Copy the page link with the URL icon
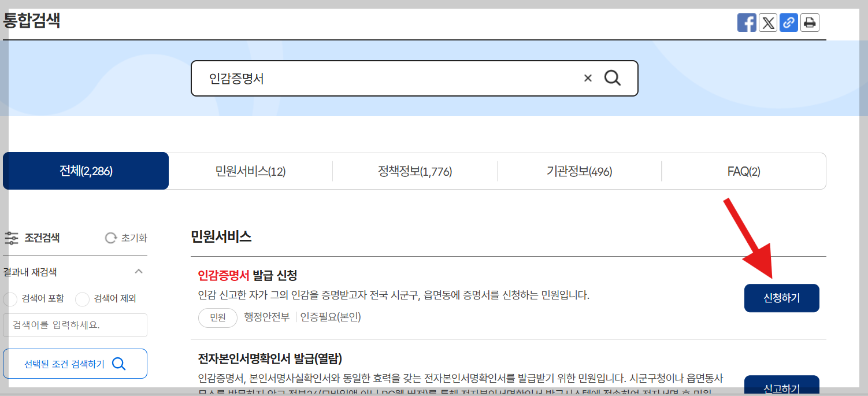Image resolution: width=868 pixels, height=396 pixels. pyautogui.click(x=789, y=23)
